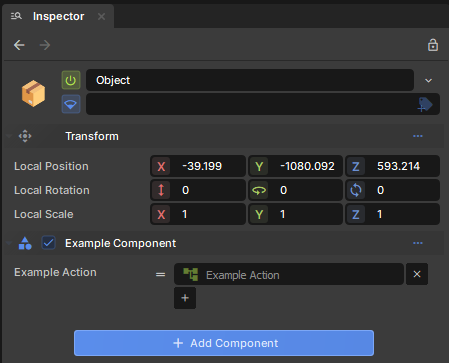Open the object name dropdown chevron

(x=429, y=80)
